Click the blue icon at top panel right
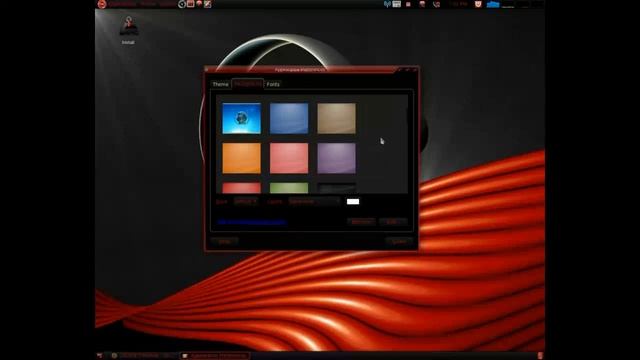 493,4
